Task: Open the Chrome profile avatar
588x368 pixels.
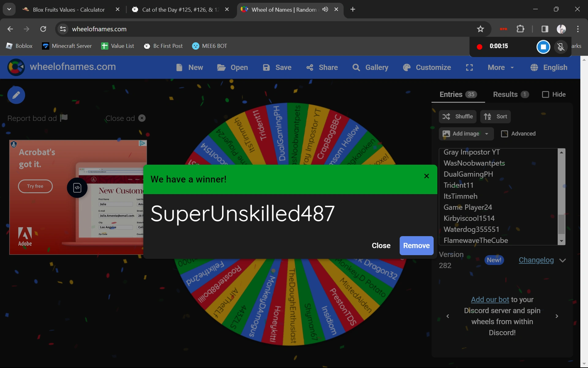Action: tap(561, 29)
